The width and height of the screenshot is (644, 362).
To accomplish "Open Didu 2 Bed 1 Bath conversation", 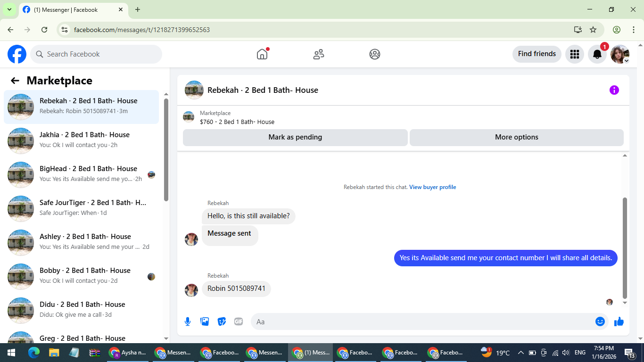I will (x=82, y=311).
